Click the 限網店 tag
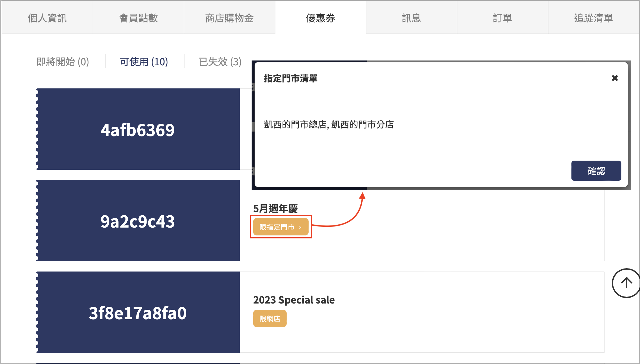The width and height of the screenshot is (640, 364). [x=270, y=318]
